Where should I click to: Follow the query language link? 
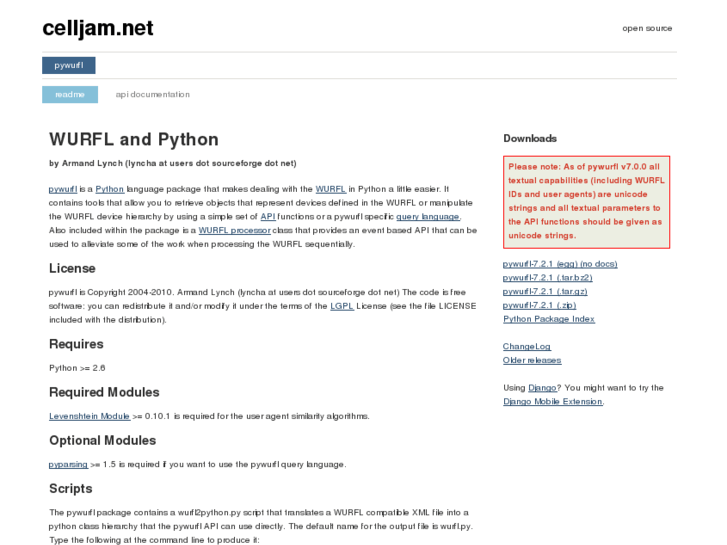[x=428, y=216]
